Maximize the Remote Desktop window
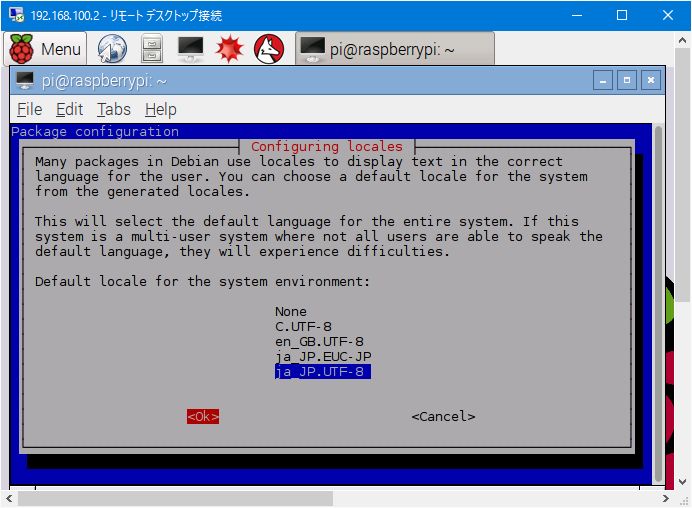Viewport: 692px width, 508px height. [622, 15]
